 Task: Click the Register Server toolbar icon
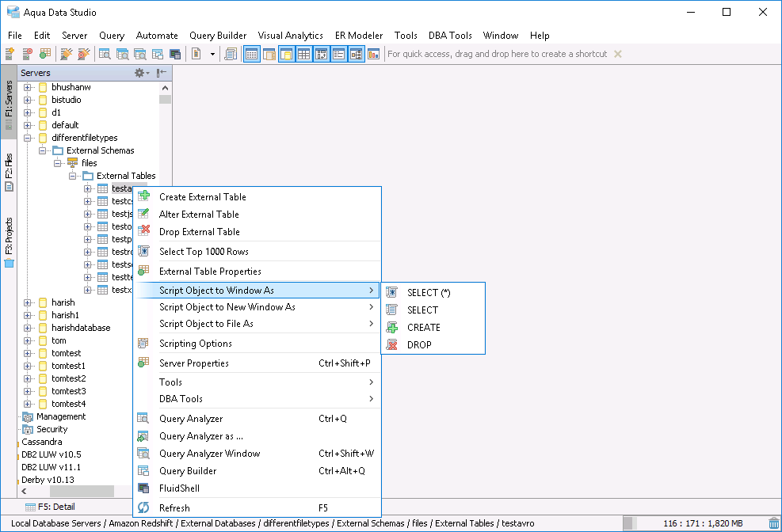[10, 54]
